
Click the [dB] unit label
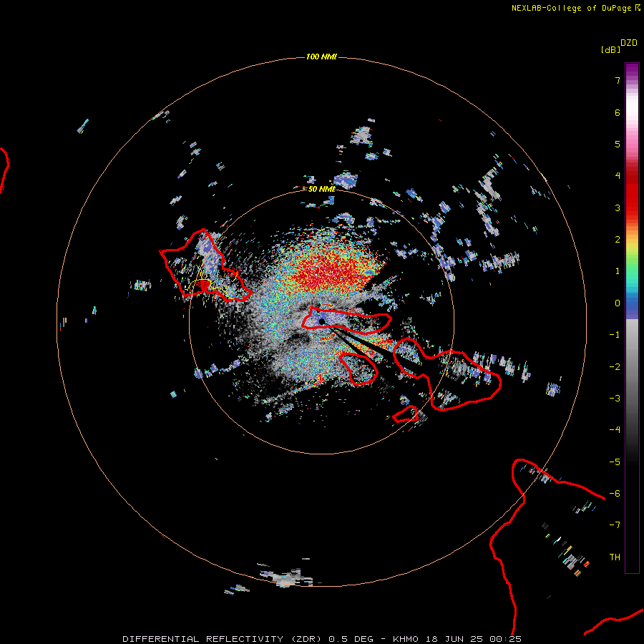click(610, 49)
